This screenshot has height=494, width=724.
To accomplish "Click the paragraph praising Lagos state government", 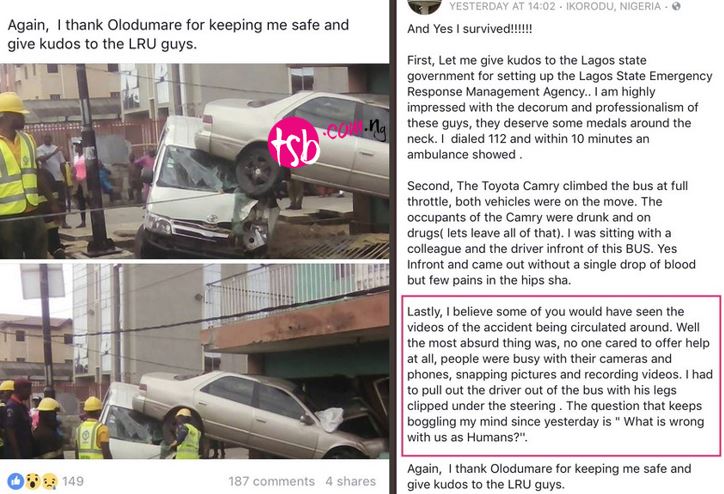I will (x=560, y=107).
